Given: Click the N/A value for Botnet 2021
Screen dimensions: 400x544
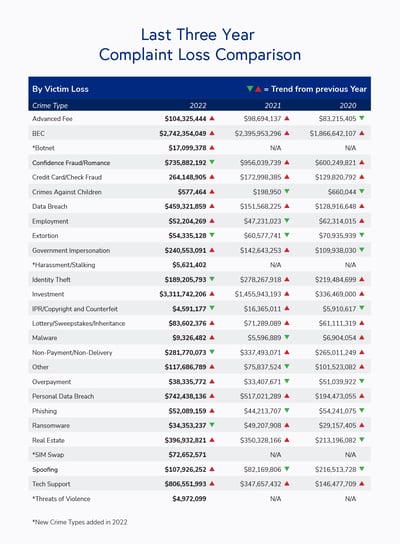Looking at the screenshot, I should [x=275, y=148].
